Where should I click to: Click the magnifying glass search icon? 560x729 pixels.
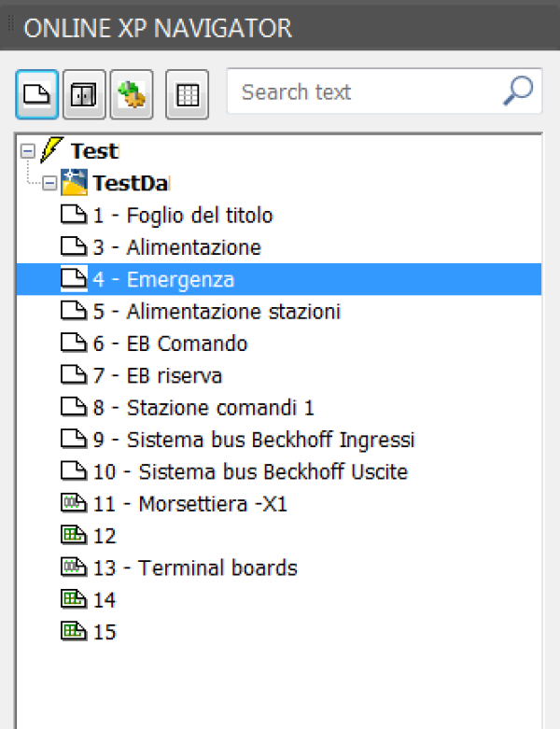[518, 91]
